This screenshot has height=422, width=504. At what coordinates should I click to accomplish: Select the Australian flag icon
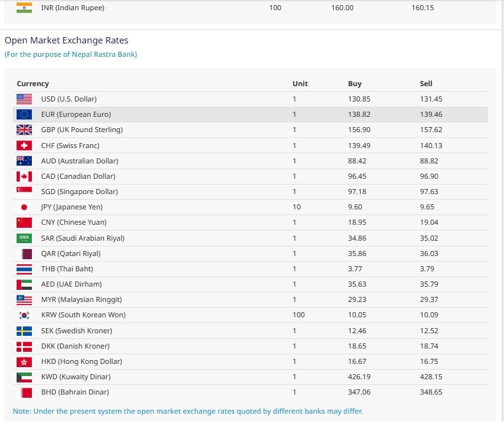click(x=24, y=161)
